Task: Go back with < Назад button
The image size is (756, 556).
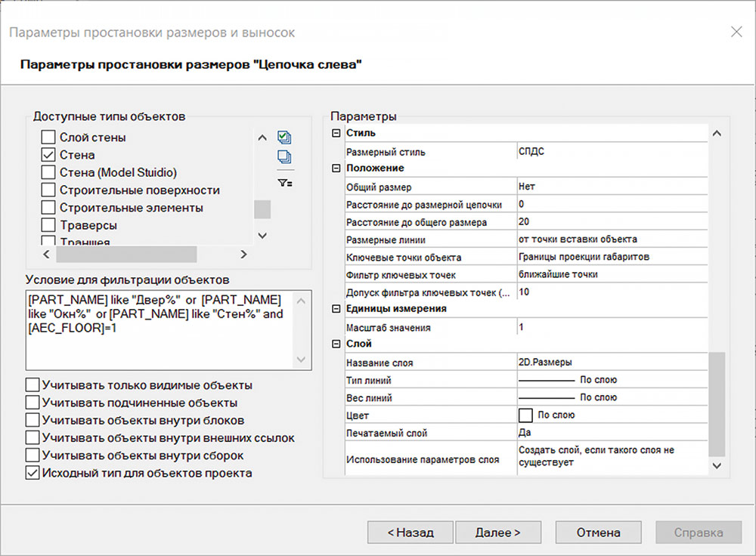Action: click(x=411, y=533)
